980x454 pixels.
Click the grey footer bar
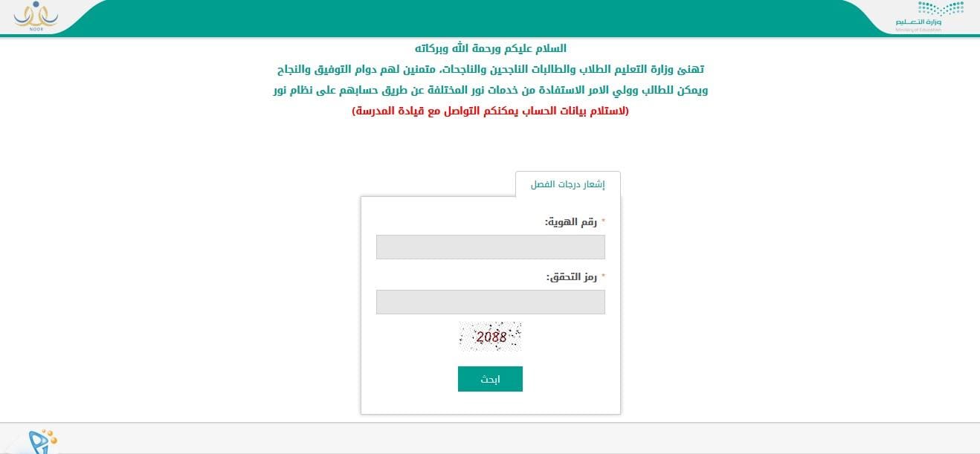coord(490,438)
